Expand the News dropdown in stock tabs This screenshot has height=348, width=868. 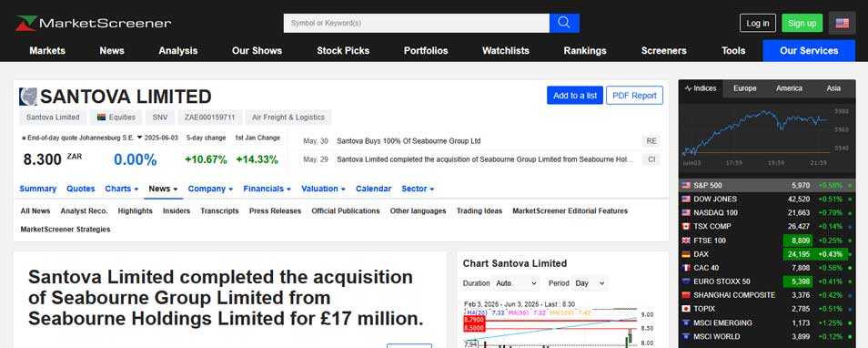pos(163,189)
